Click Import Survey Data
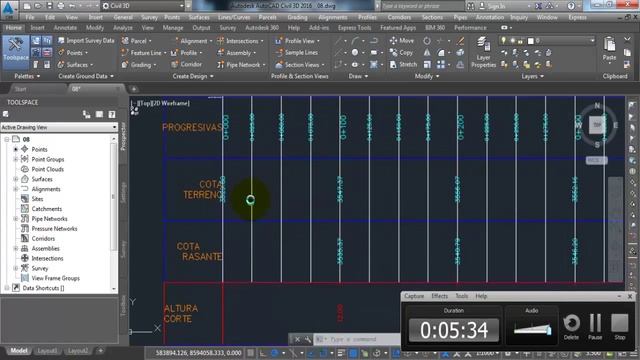 pos(86,40)
